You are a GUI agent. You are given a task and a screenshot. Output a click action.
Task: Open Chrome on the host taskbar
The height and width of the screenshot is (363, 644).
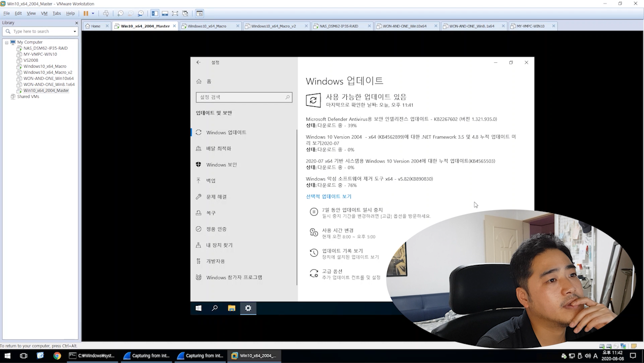pyautogui.click(x=57, y=356)
